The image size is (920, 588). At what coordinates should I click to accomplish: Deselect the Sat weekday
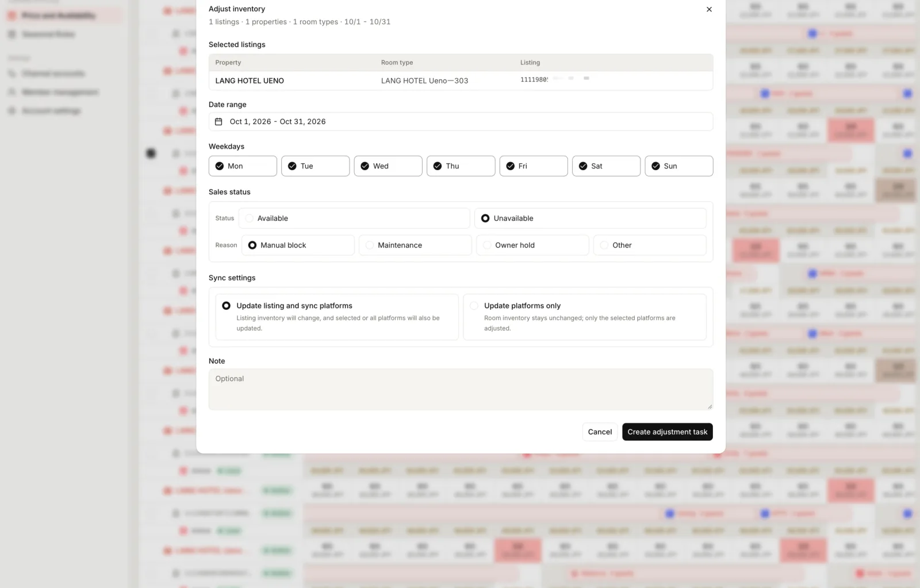point(606,166)
